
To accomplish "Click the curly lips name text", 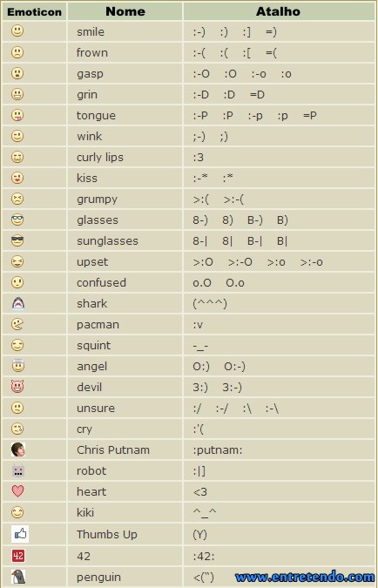I will 100,157.
